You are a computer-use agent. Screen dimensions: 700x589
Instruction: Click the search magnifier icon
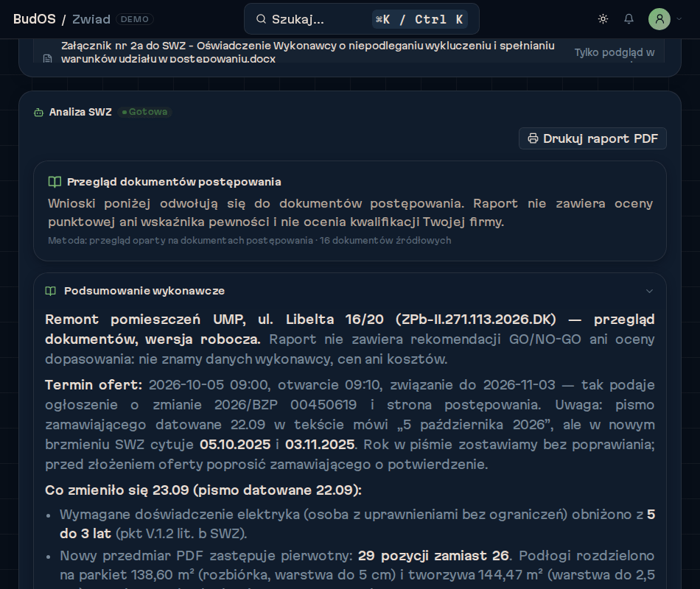(x=261, y=19)
